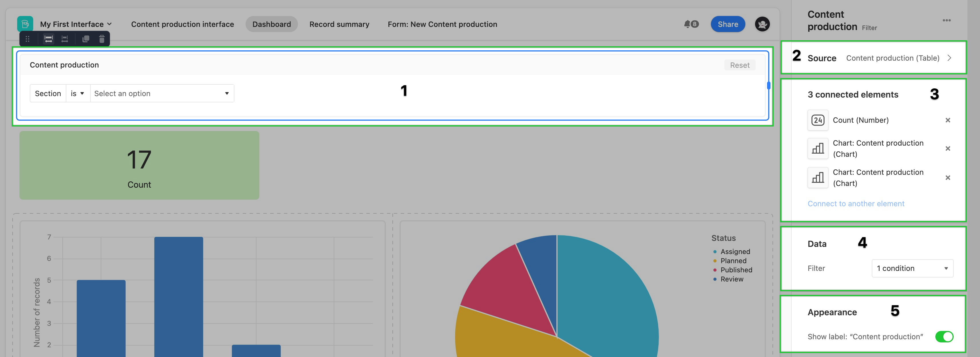
Task: Open the 1 condition filter dropdown
Action: [912, 268]
